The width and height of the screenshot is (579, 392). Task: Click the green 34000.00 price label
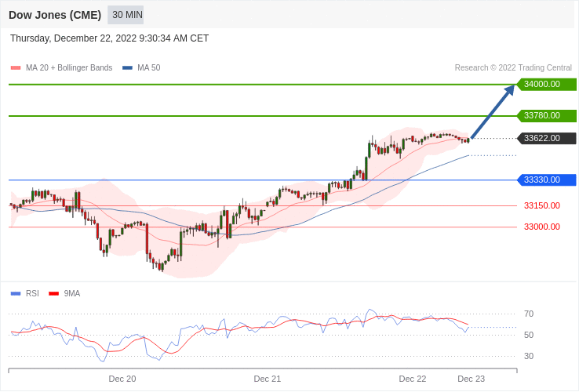(x=546, y=84)
